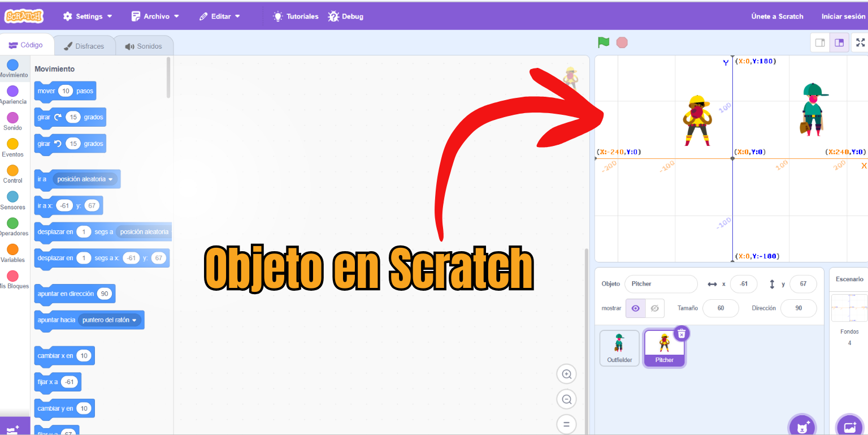Open the add new sprite cat button
Screen dimensions: 868x435
[x=802, y=425]
